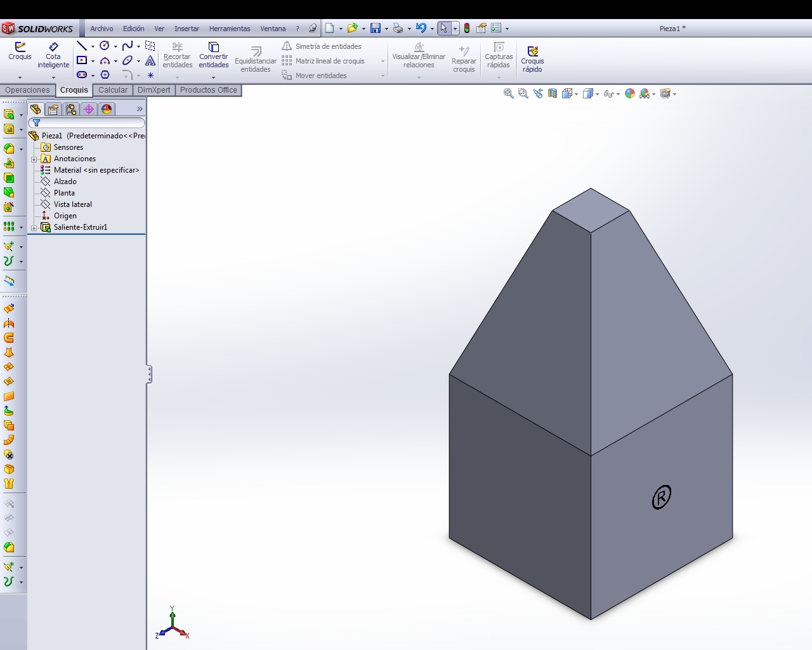Viewport: 812px width, 650px height.
Task: Expand the panel tabs chevron
Action: coord(140,109)
